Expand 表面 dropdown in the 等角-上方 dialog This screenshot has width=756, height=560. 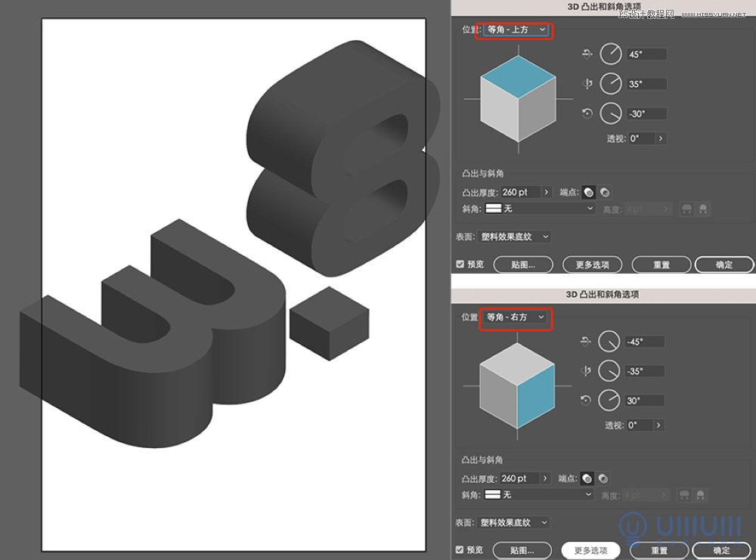point(515,237)
